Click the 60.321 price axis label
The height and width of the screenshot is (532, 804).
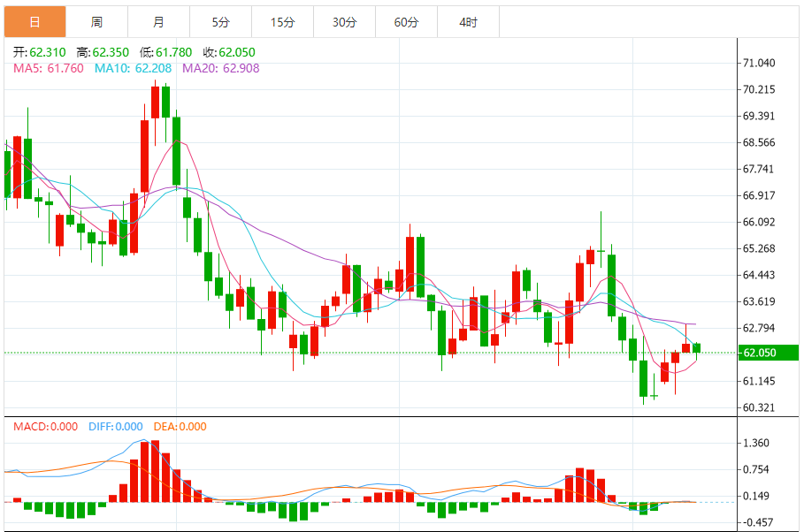click(x=759, y=407)
